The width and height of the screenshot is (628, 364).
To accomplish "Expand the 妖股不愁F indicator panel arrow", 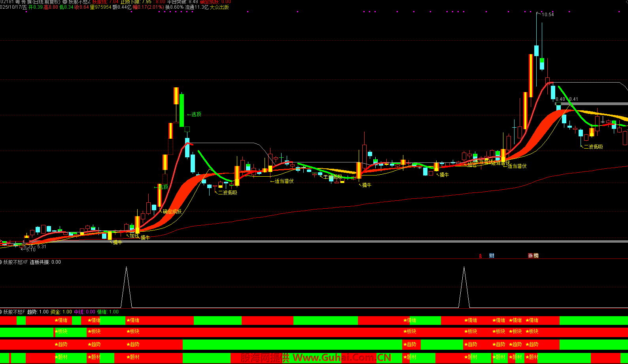I will point(1,312).
